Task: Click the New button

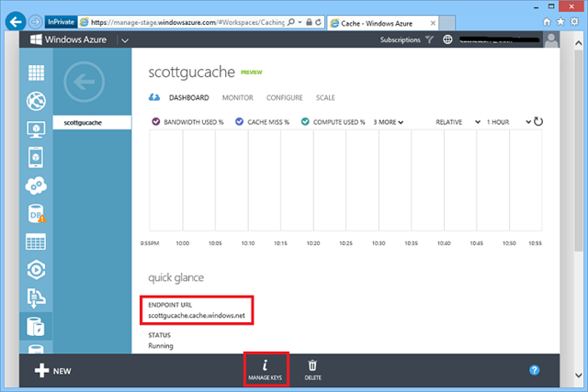Action: tap(53, 371)
